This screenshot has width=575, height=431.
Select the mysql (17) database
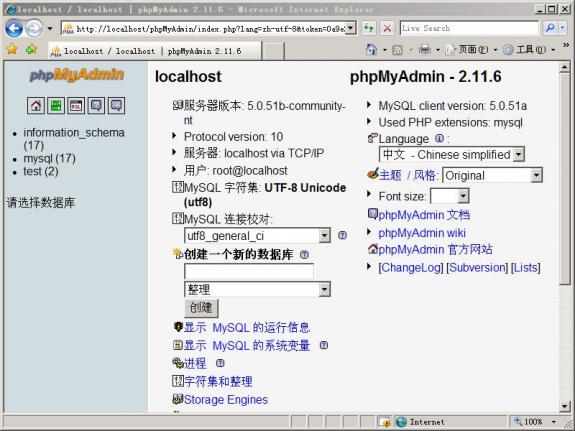50,158
